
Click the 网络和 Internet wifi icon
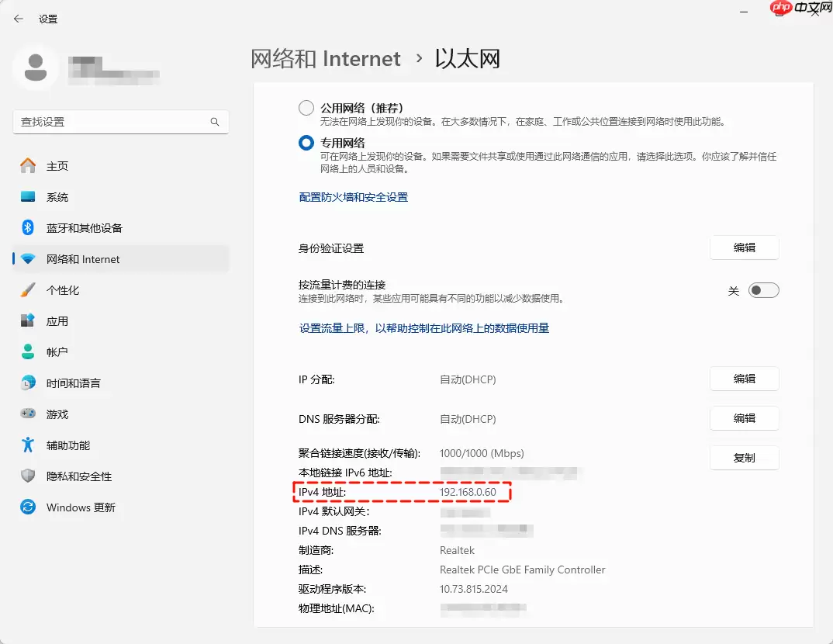click(x=28, y=259)
